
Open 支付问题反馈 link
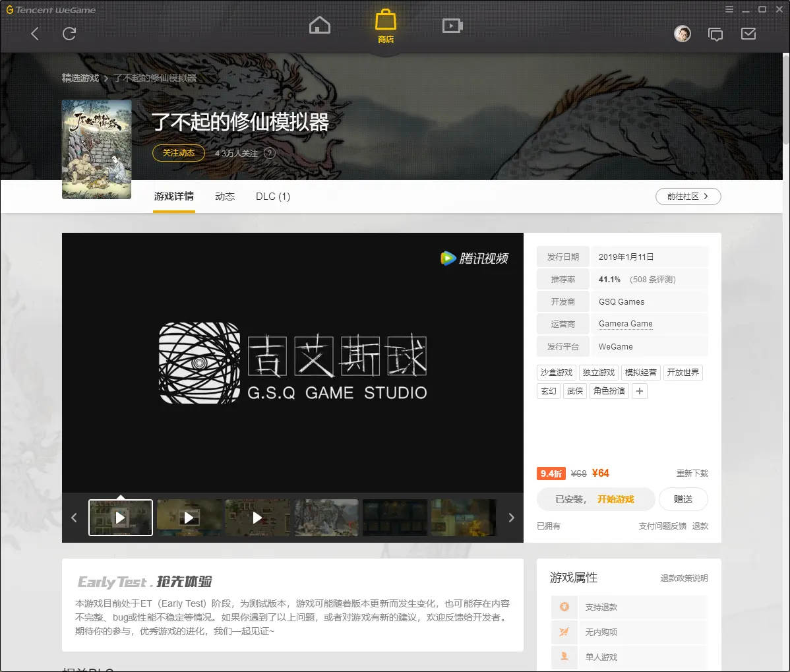[x=663, y=526]
